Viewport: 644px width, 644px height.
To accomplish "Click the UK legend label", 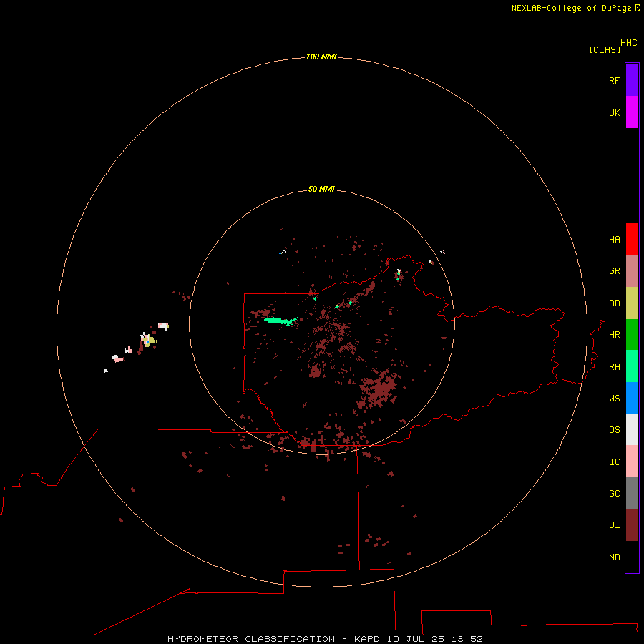I will [615, 112].
